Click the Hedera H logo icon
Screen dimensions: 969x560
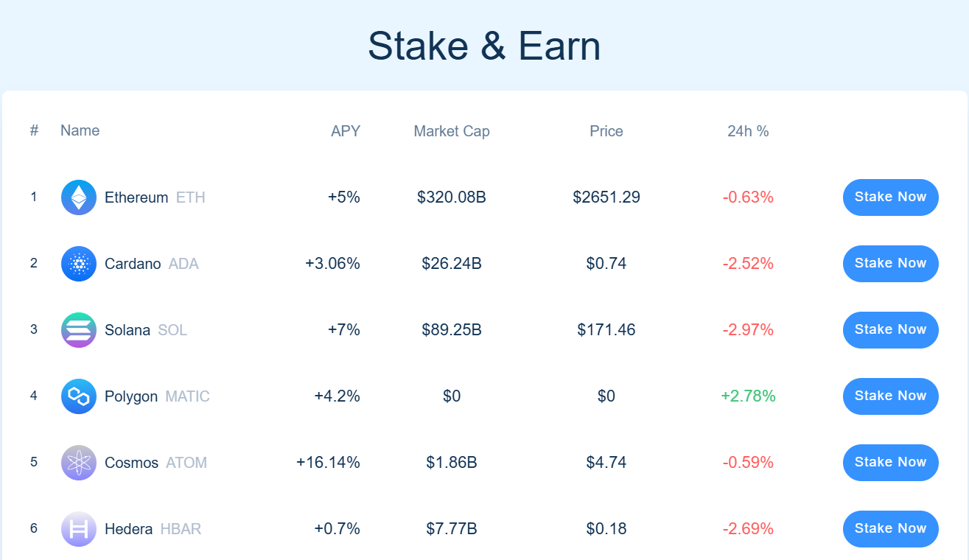tap(79, 529)
